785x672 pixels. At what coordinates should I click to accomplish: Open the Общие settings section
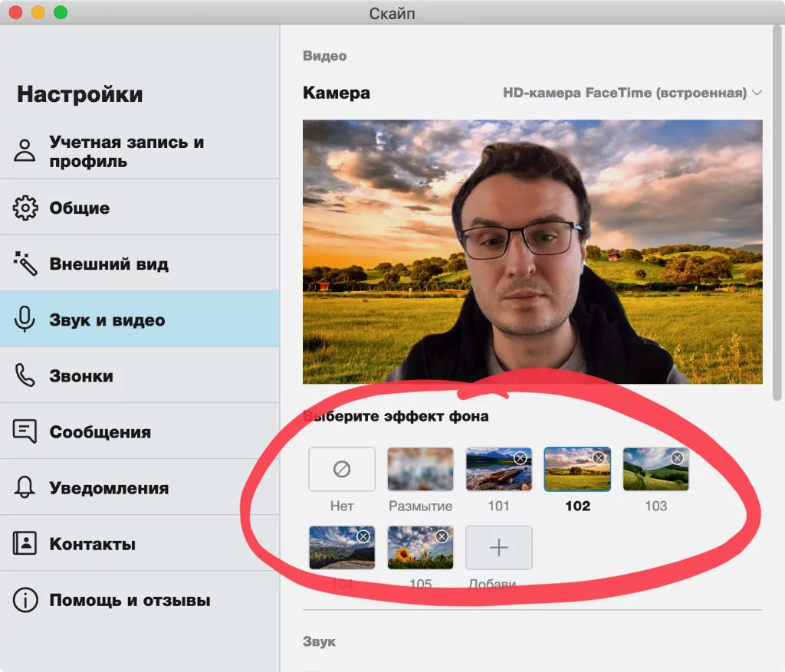pos(140,207)
